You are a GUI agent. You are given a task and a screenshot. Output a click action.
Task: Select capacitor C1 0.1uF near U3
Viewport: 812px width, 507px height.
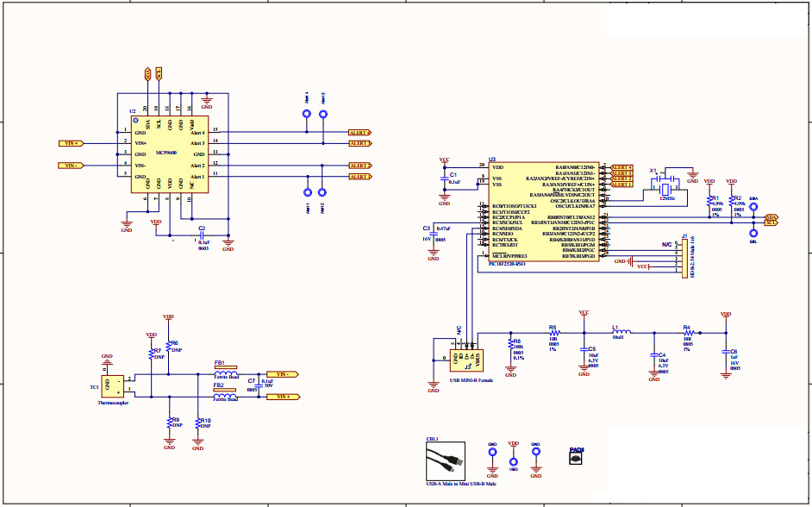(447, 179)
